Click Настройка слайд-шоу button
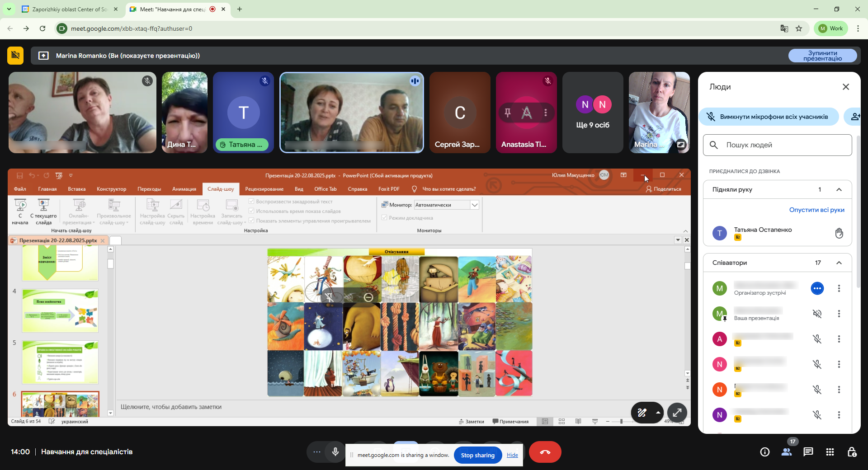The width and height of the screenshot is (868, 470). click(x=152, y=211)
